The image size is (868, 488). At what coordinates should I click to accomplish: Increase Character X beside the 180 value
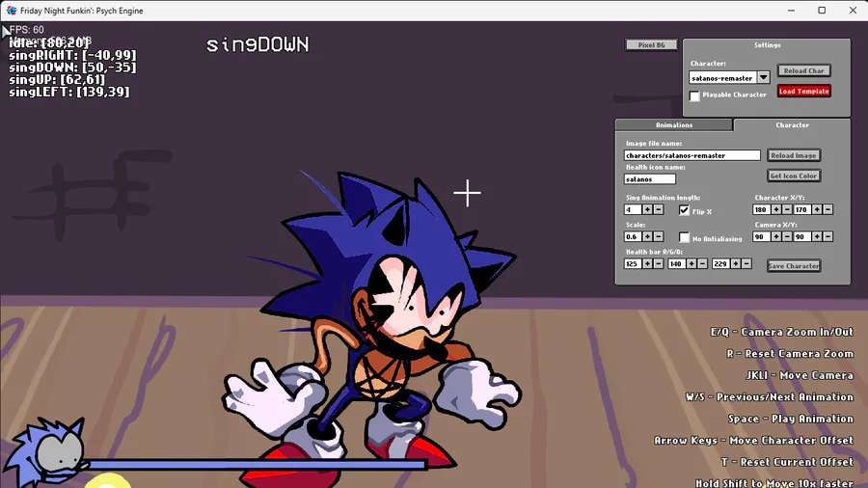click(776, 209)
